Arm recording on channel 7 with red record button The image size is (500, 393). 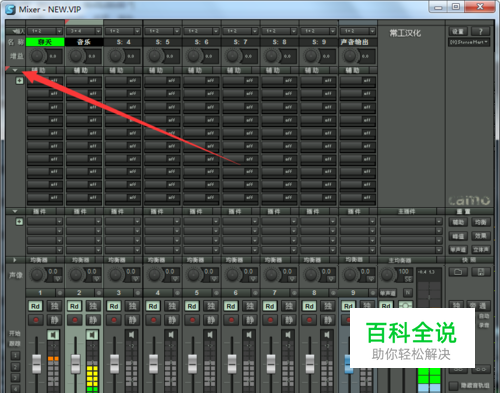click(270, 320)
